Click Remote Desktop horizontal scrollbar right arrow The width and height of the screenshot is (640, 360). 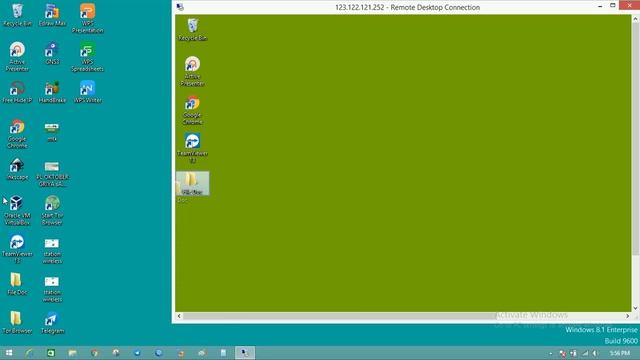[628, 316]
